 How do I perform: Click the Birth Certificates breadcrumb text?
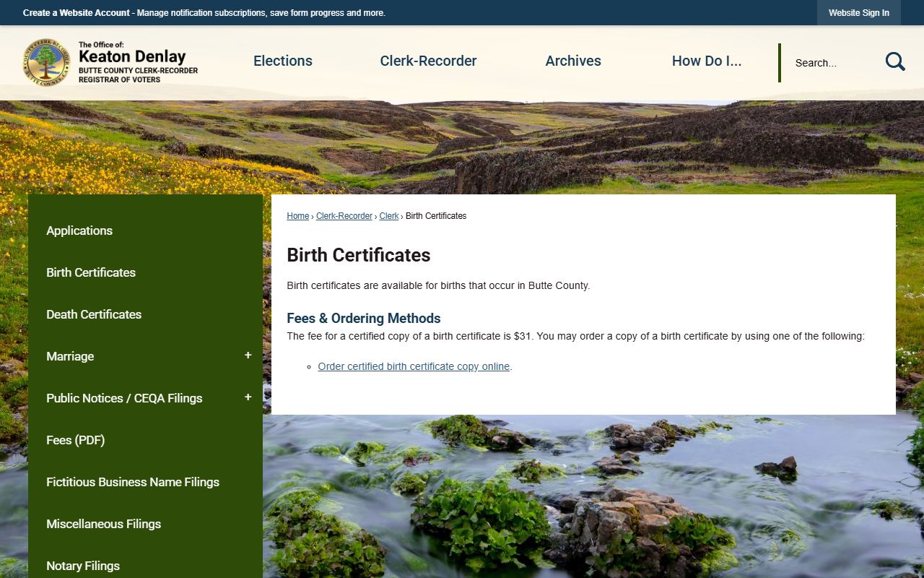pos(436,216)
